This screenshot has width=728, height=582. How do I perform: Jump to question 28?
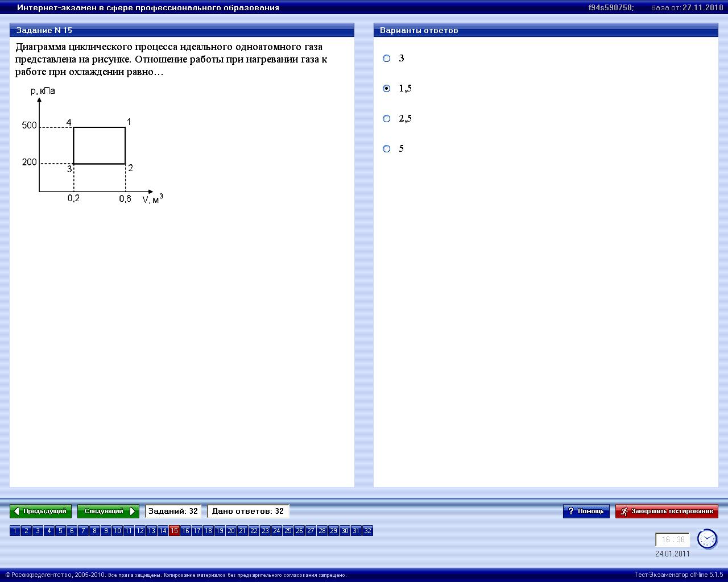[x=322, y=531]
